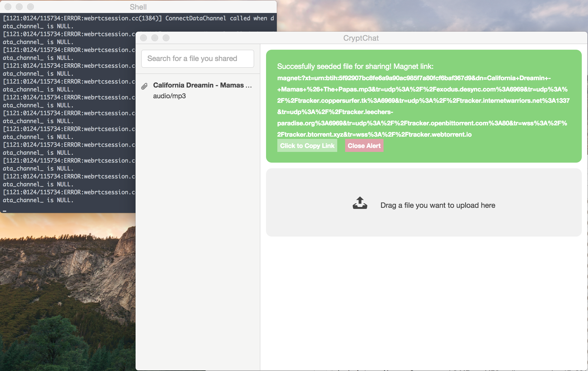Select California Dreamin file entry
Viewport: 588px width, 371px height.
click(x=202, y=85)
